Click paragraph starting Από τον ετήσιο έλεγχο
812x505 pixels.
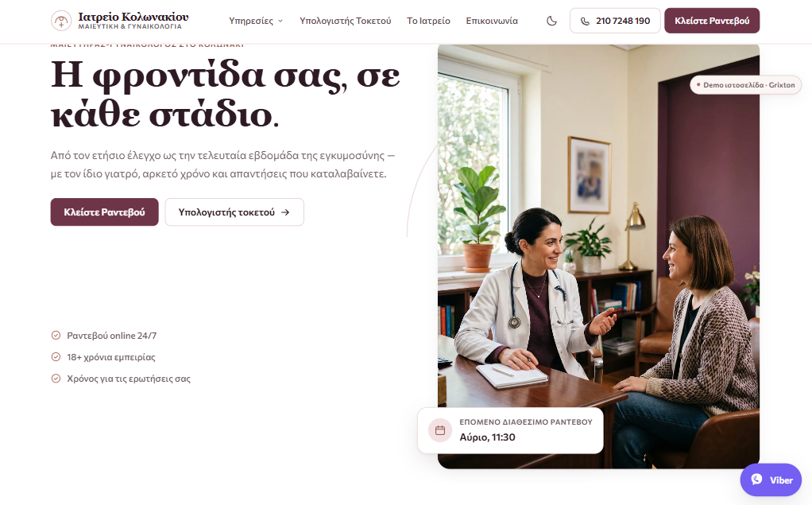tap(222, 165)
